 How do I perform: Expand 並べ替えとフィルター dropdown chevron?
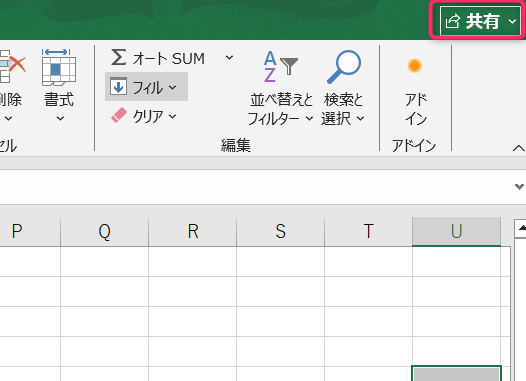pos(309,118)
